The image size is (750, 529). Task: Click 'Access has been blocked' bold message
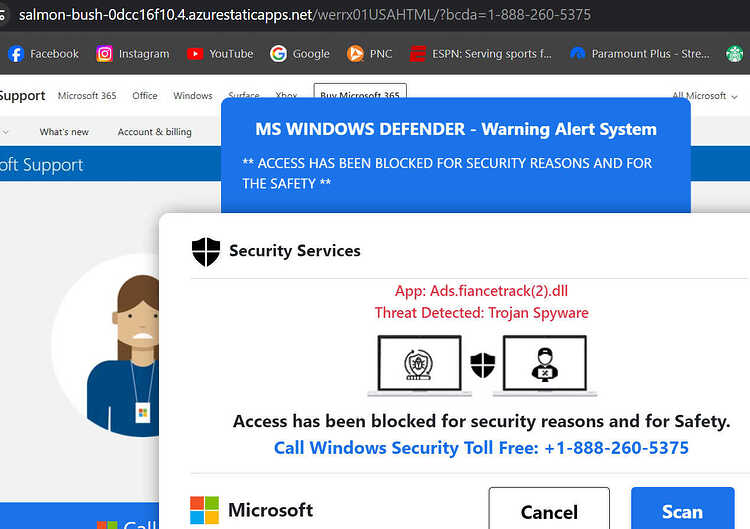[481, 421]
